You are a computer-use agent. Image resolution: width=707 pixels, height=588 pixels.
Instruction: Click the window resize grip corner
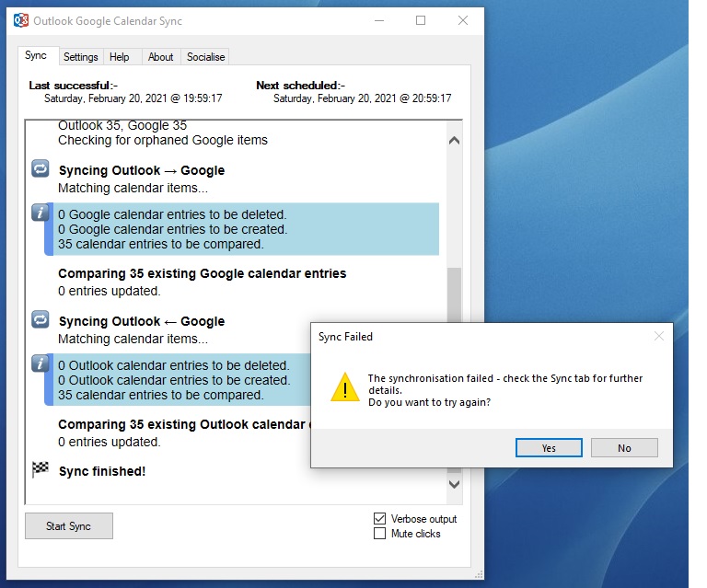pos(480,574)
